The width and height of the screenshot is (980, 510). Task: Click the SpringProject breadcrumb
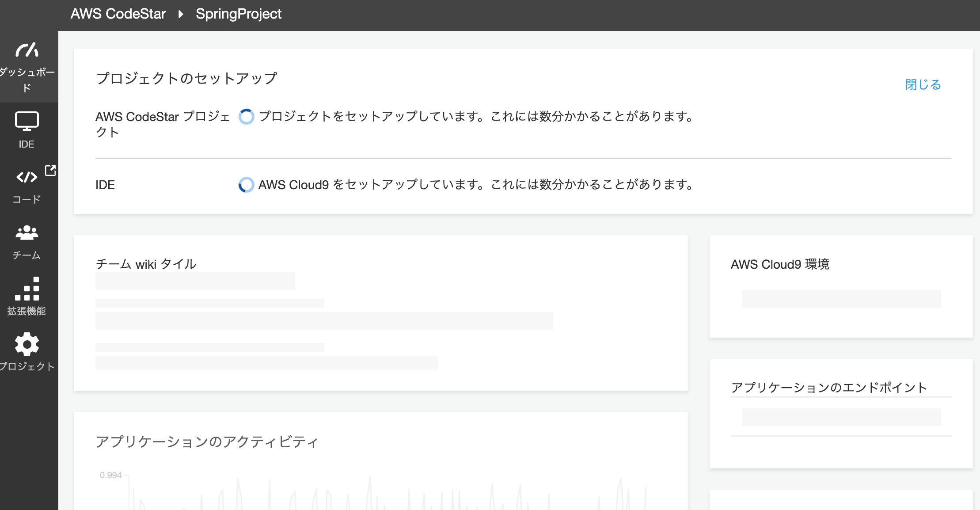[239, 14]
